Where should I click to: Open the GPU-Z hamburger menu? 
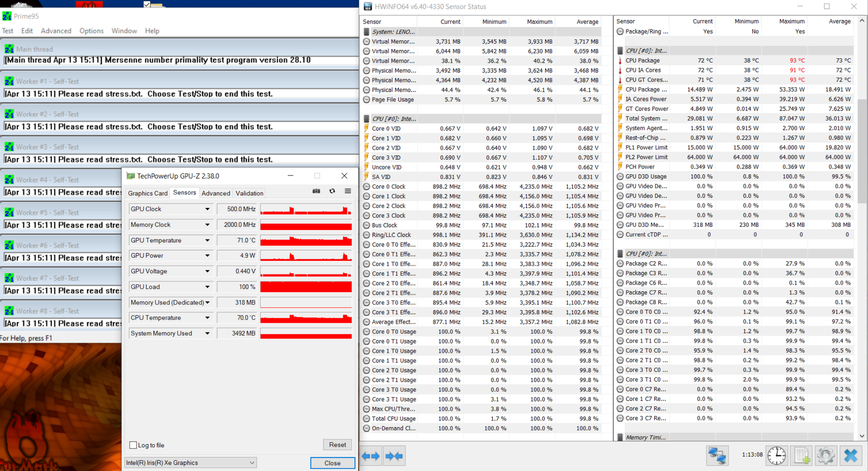coord(348,191)
